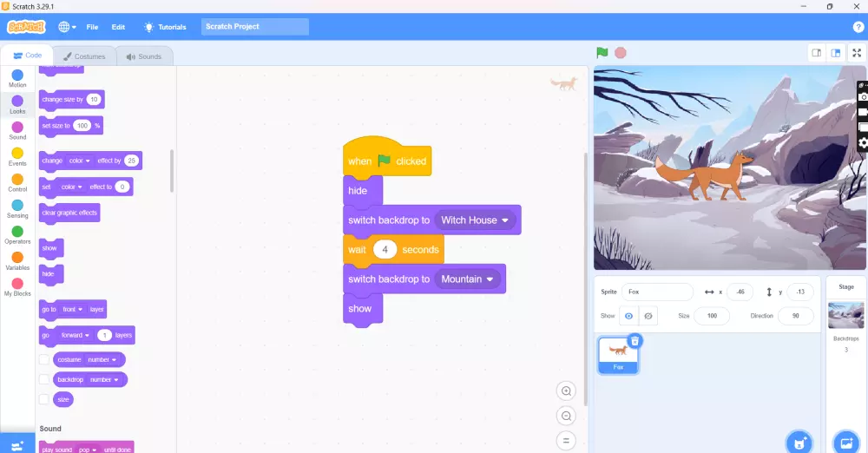This screenshot has width=868, height=453.
Task: Open the Mountain backdrop dropdown
Action: tap(467, 279)
